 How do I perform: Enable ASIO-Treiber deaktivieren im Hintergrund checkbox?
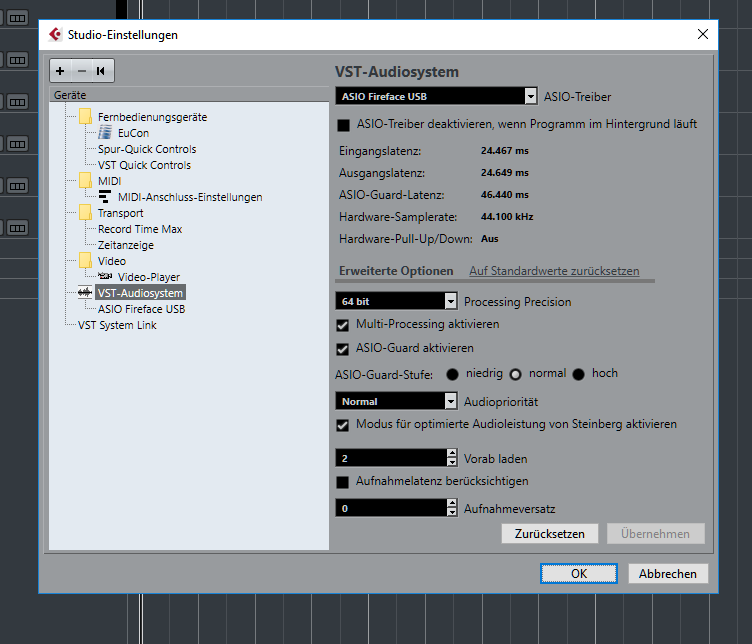pos(344,125)
